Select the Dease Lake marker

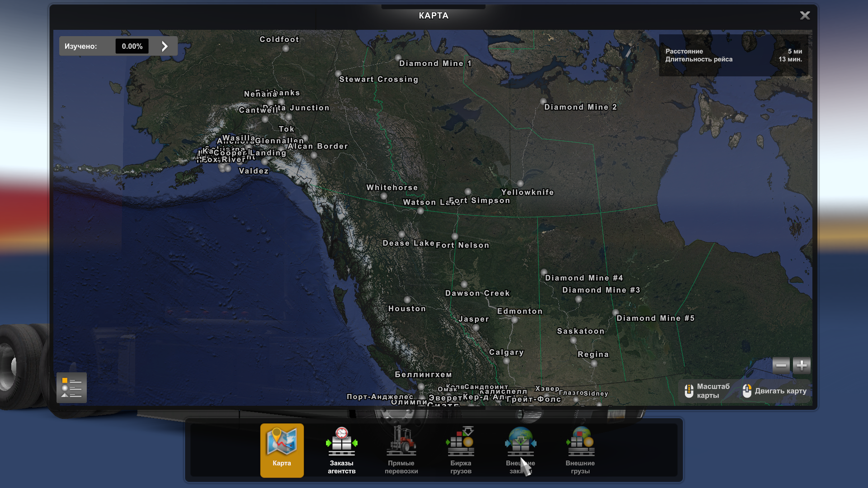(401, 234)
